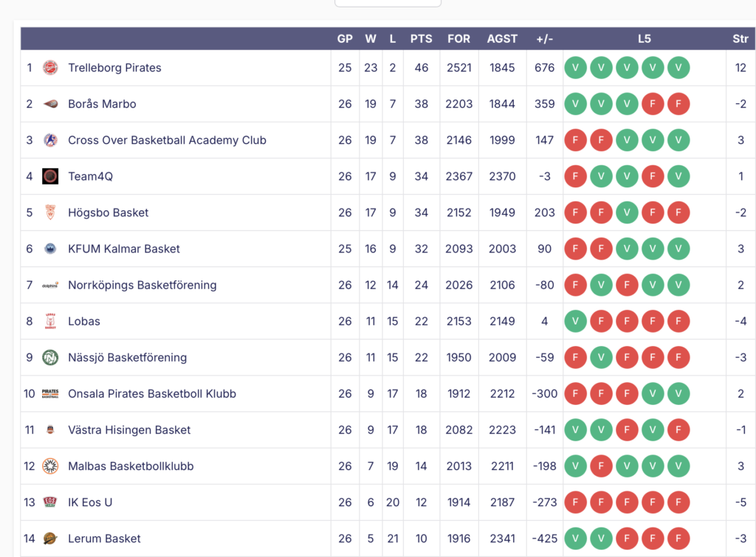Screen dimensions: 756x557
Task: Sort standings by PTS column header
Action: (422, 39)
